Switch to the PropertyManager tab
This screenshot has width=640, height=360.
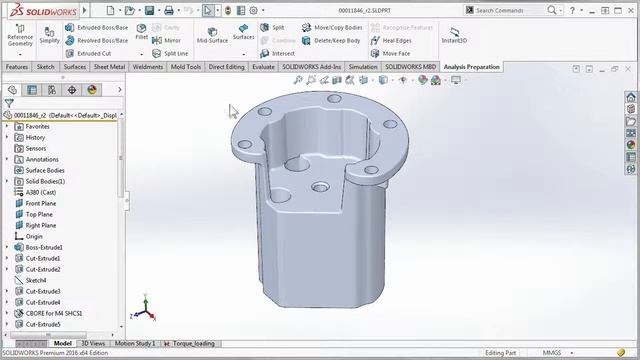(x=32, y=90)
